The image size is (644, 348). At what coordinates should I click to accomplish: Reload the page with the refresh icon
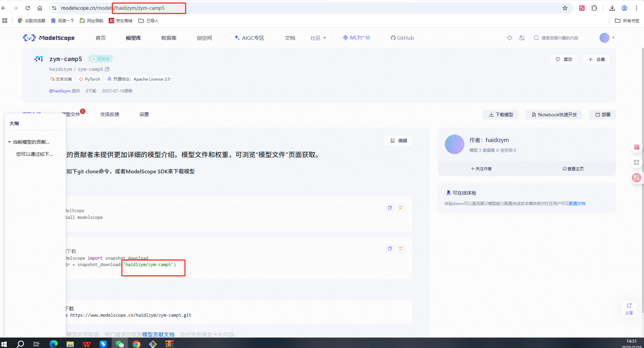point(28,8)
